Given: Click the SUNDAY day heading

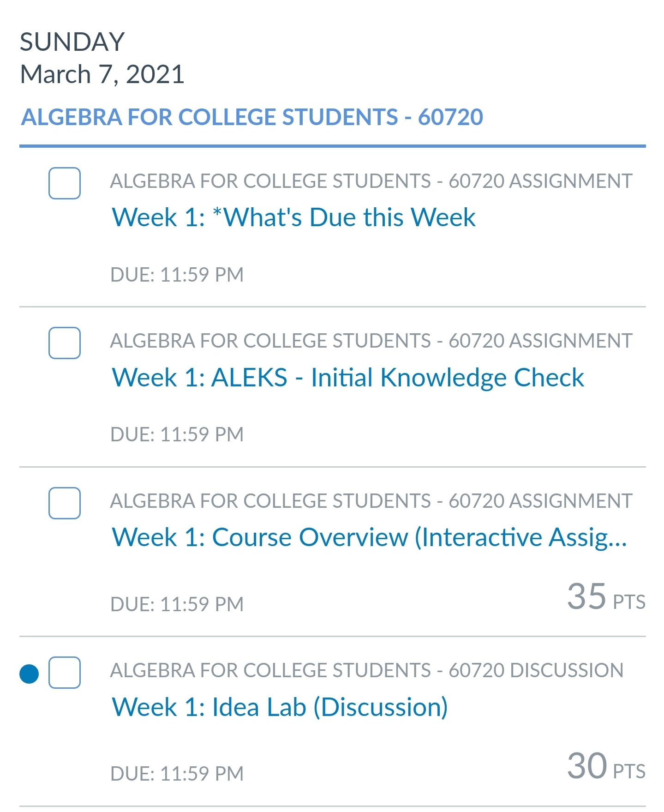Looking at the screenshot, I should (x=72, y=42).
